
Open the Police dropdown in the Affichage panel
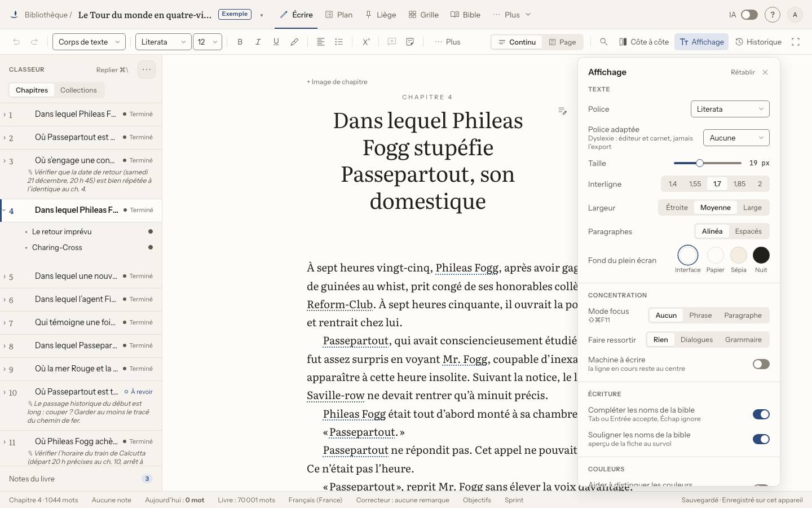(730, 109)
